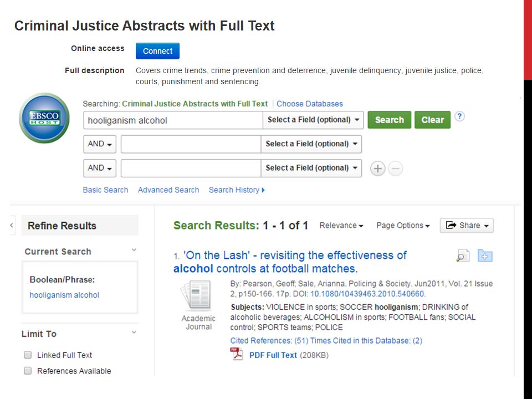Open the Cited References (51) link
The height and width of the screenshot is (399, 532).
pos(269,341)
